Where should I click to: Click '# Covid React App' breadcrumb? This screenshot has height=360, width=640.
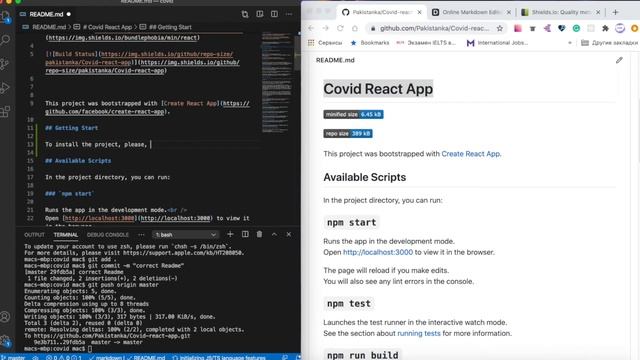pyautogui.click(x=107, y=27)
